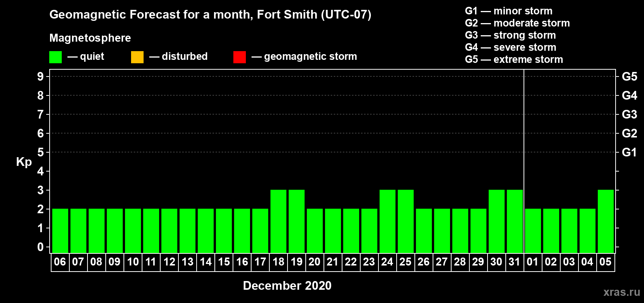Screen dimensions: 644x303
Task: Click the orange disturbed legend swatch
Action: pyautogui.click(x=137, y=57)
